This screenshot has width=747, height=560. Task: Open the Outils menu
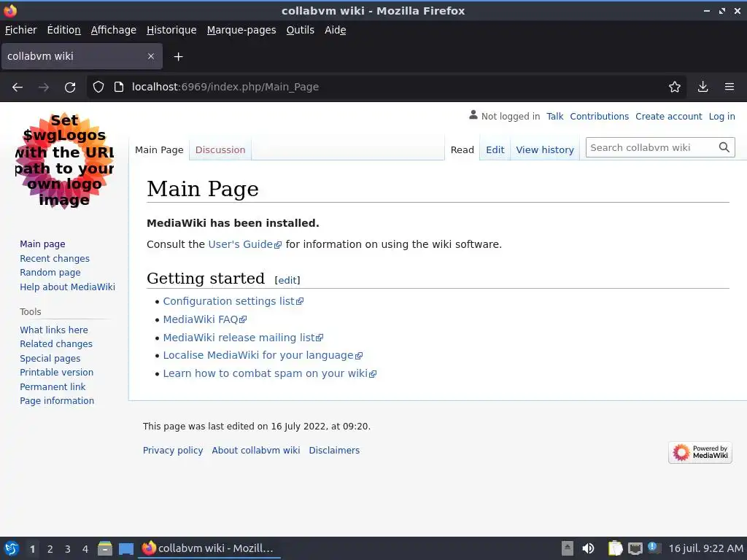click(x=300, y=30)
